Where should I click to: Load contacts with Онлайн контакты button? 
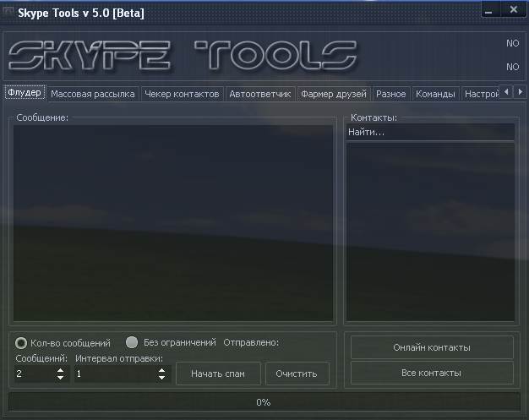(x=432, y=347)
